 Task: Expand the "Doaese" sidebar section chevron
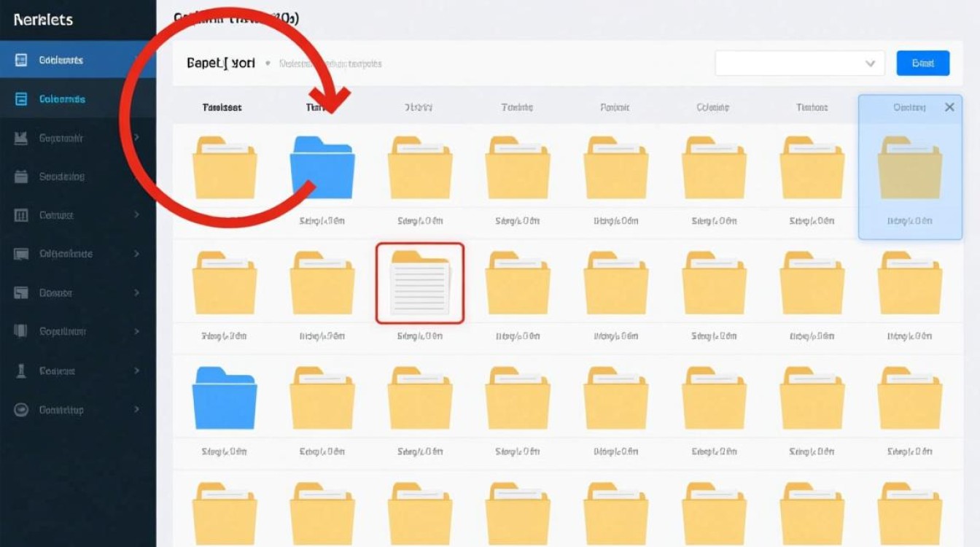(x=136, y=293)
